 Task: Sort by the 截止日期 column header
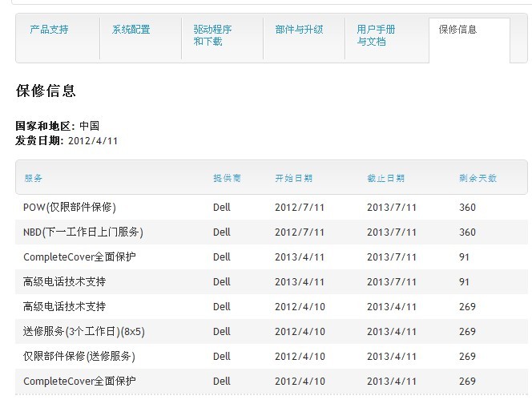385,178
